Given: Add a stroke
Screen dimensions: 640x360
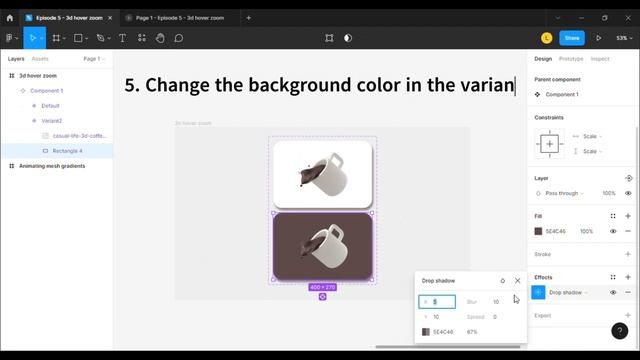Looking at the screenshot, I should (x=628, y=254).
